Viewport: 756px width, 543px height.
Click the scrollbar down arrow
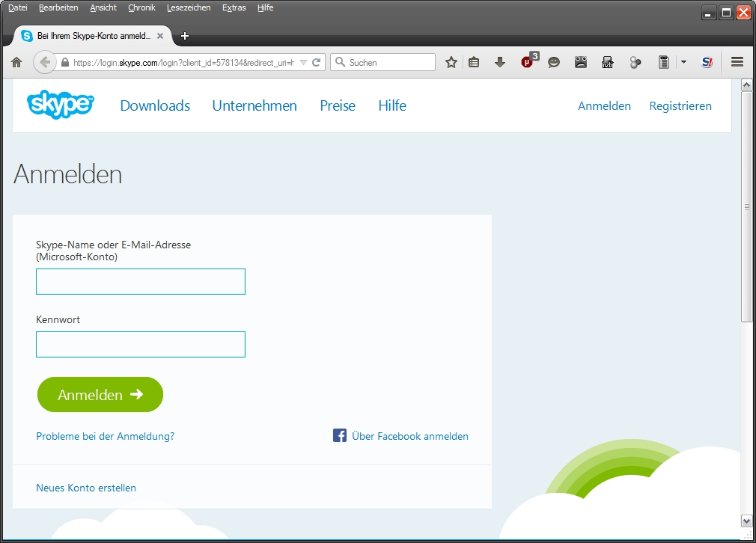(746, 521)
